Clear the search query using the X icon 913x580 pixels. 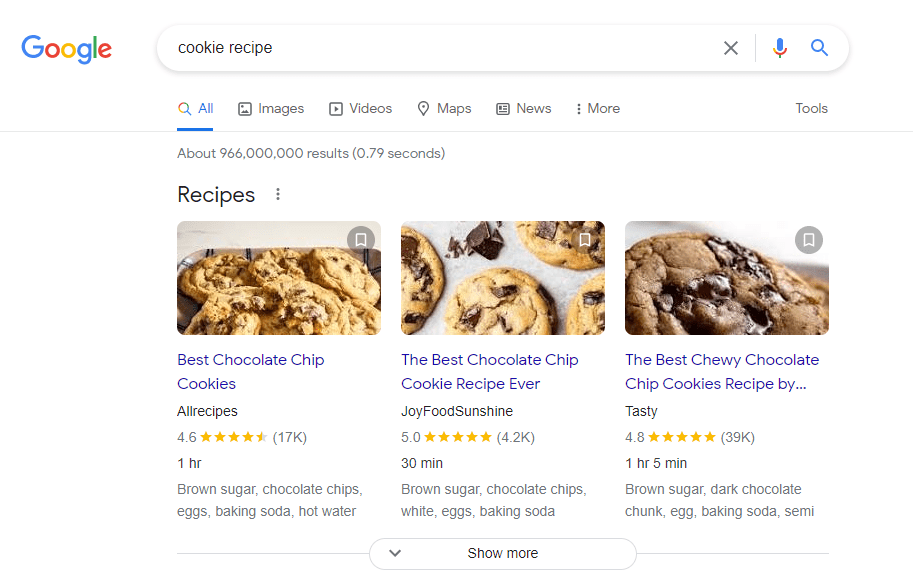[x=731, y=47]
